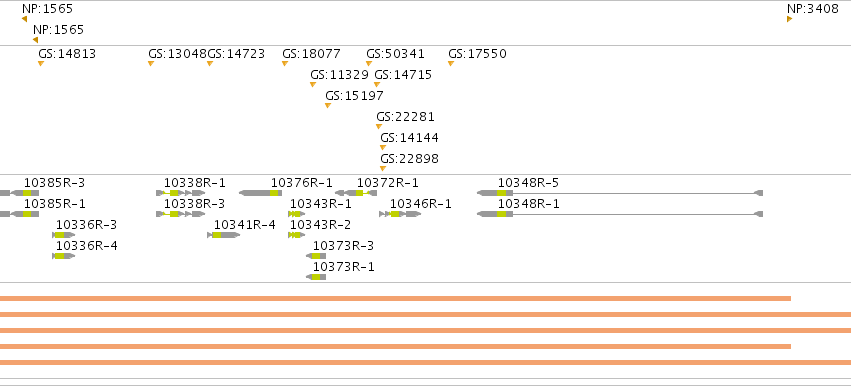Click the GS:22898 insertion triangle

tap(383, 168)
